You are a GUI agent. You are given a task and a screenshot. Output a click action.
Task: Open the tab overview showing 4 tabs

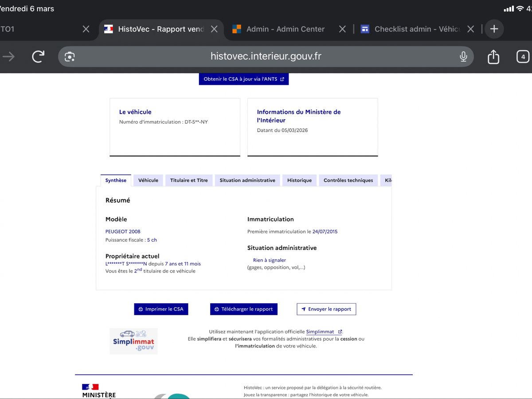523,57
